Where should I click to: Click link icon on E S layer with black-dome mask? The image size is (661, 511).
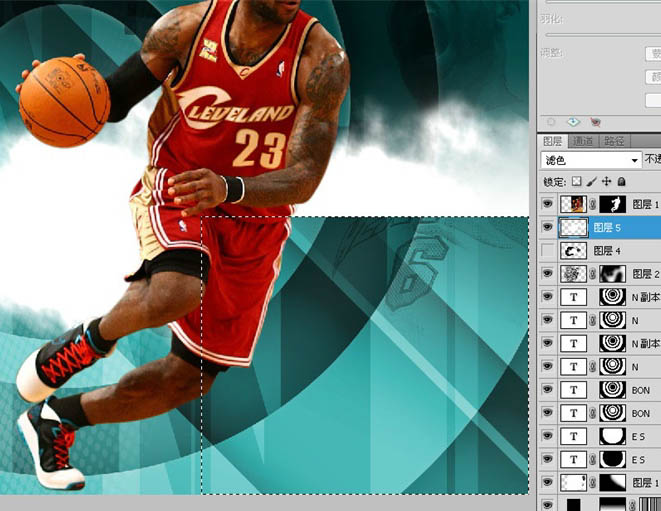click(593, 460)
